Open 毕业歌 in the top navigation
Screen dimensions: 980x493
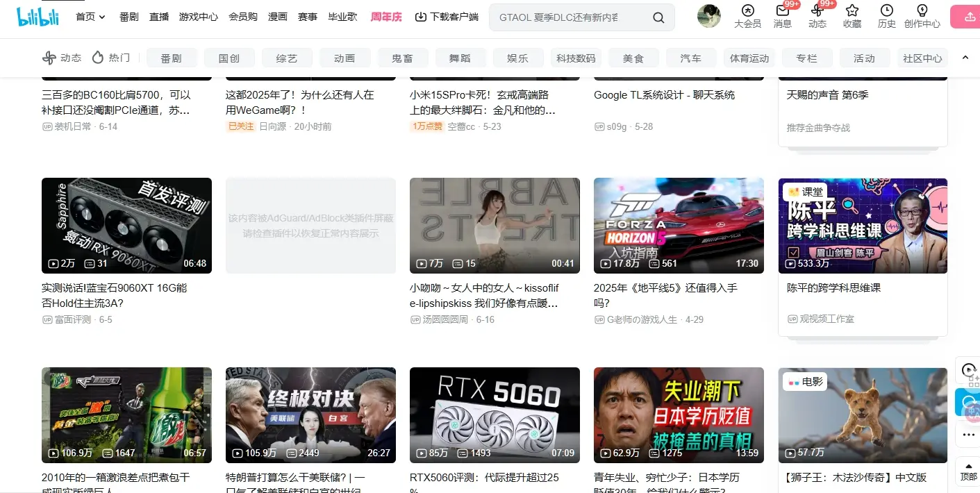click(x=342, y=17)
